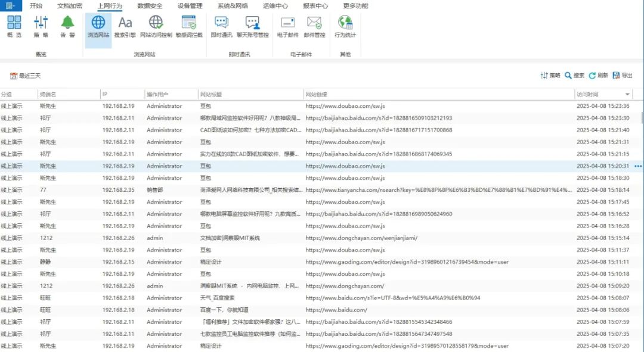Image resolution: width=644 pixels, height=352 pixels.
Task: Switch to the 更多功能 tab
Action: click(355, 6)
